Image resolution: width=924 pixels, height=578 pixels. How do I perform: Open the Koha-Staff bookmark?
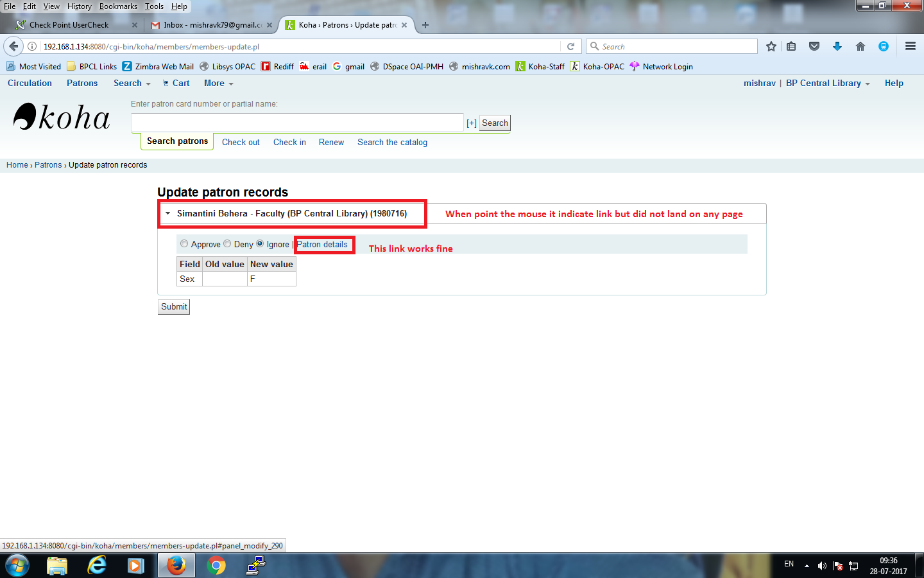point(540,67)
